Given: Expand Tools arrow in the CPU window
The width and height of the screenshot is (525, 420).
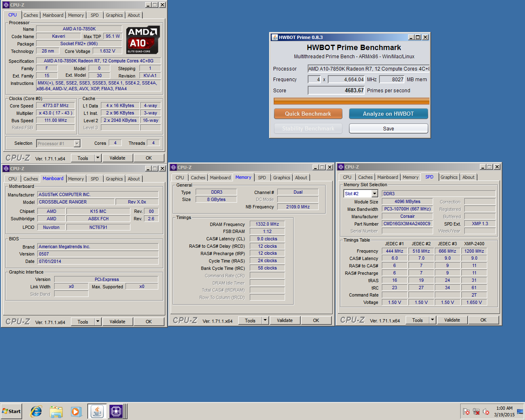Looking at the screenshot, I should click(x=98, y=158).
